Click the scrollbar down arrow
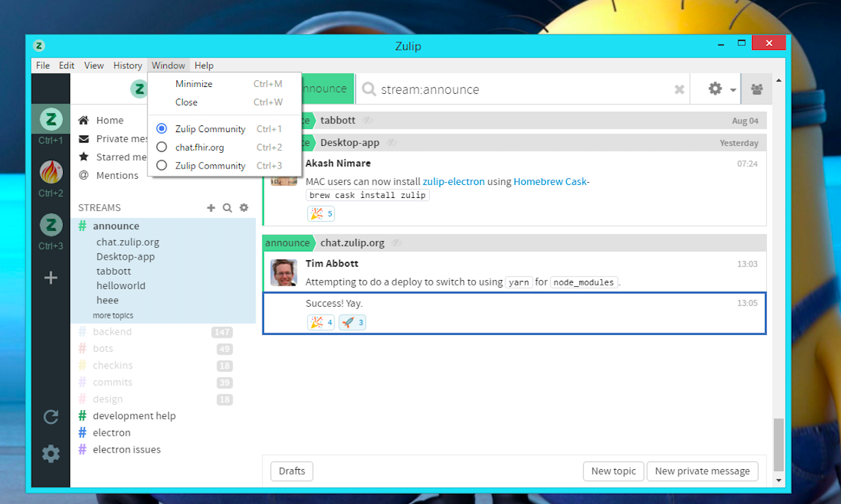The width and height of the screenshot is (841, 504). (x=778, y=480)
